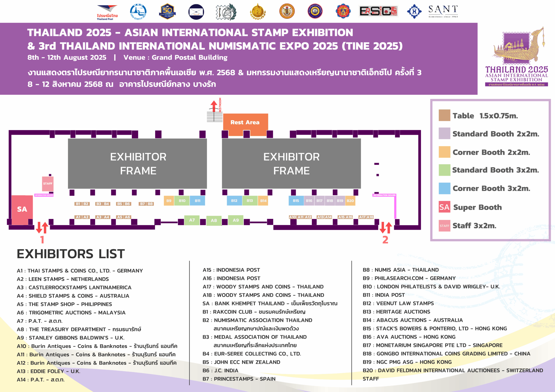Viewport: 555px width, 392px height.
Task: Click the Table 1.5x0.75m legend swatch
Action: click(444, 115)
